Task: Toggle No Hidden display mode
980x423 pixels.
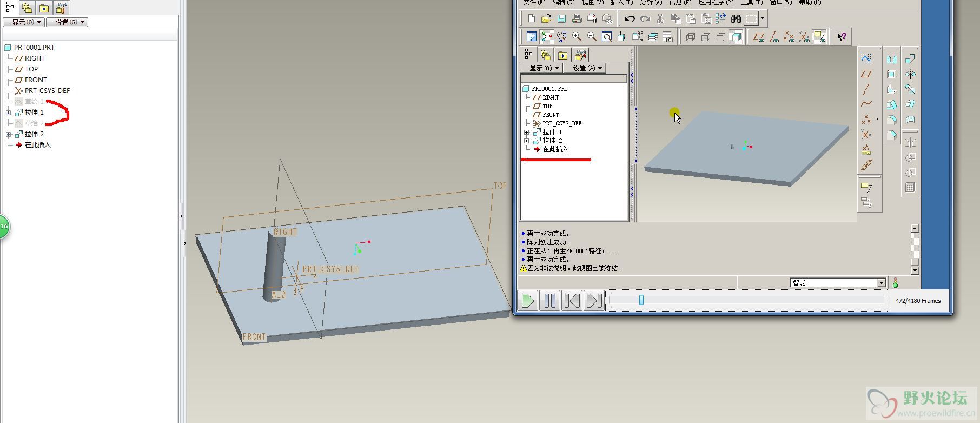Action: coord(721,37)
